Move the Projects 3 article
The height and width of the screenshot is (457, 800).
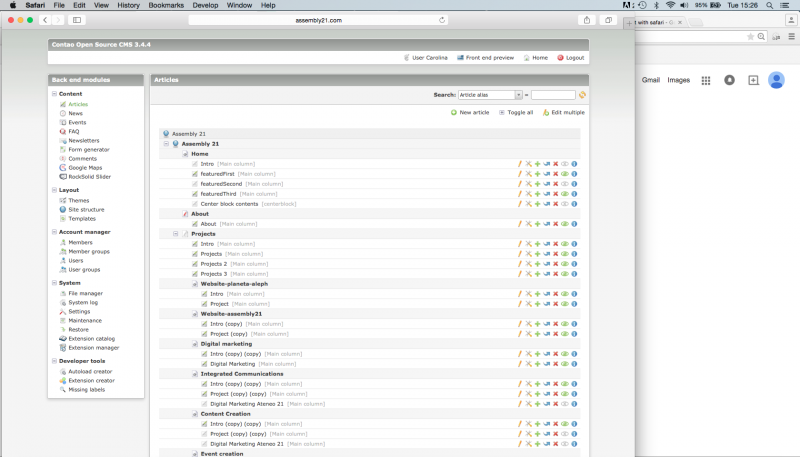point(546,274)
